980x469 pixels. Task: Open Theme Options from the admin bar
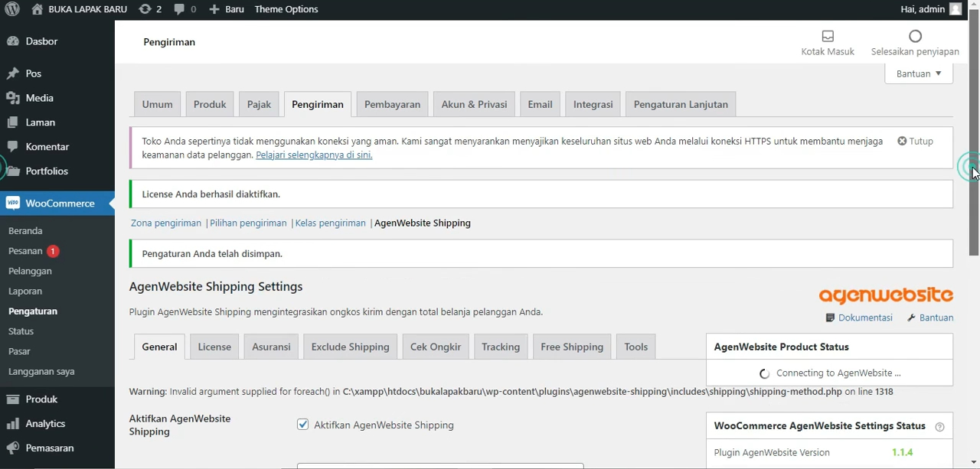click(x=286, y=8)
